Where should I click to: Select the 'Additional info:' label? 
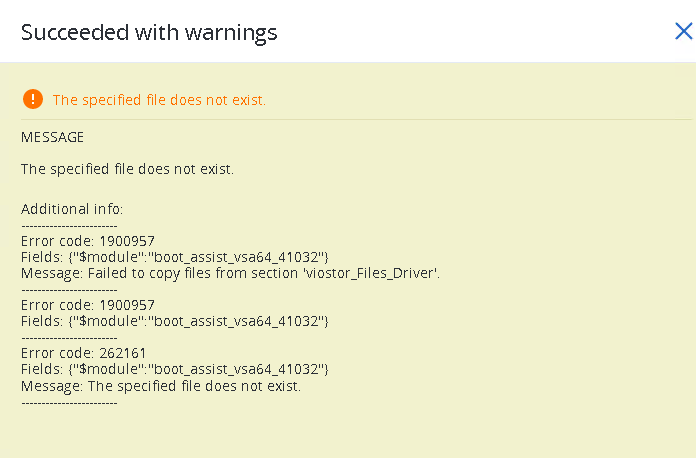(72, 209)
